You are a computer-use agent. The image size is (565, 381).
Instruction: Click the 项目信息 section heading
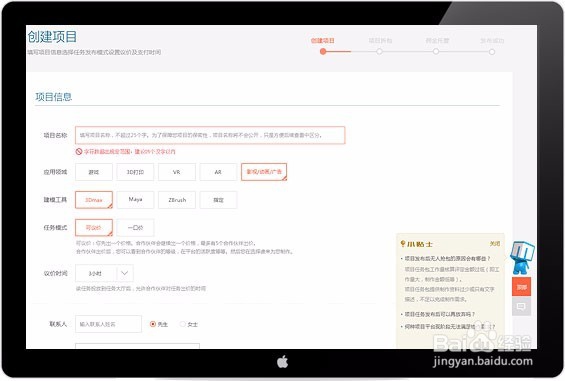pyautogui.click(x=54, y=97)
